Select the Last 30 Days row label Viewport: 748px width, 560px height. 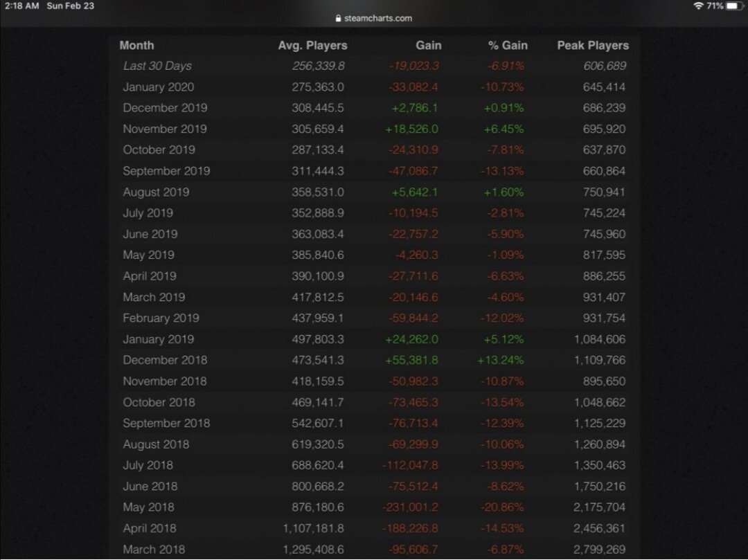(x=157, y=66)
